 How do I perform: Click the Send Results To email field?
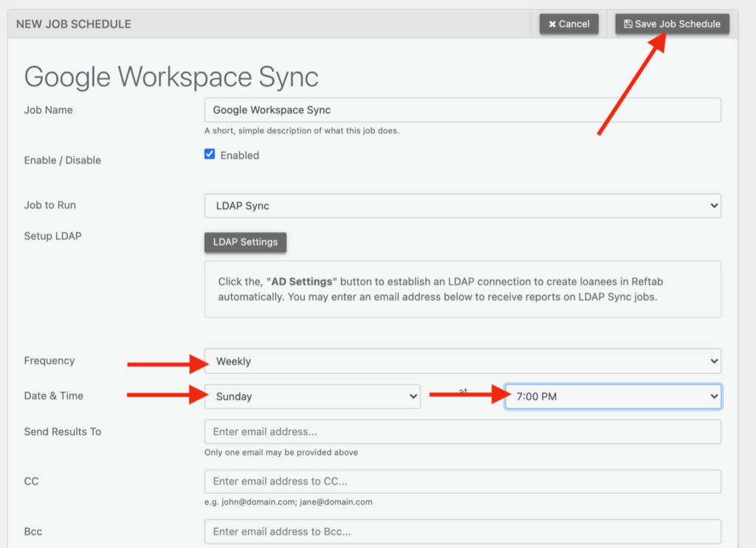click(462, 432)
